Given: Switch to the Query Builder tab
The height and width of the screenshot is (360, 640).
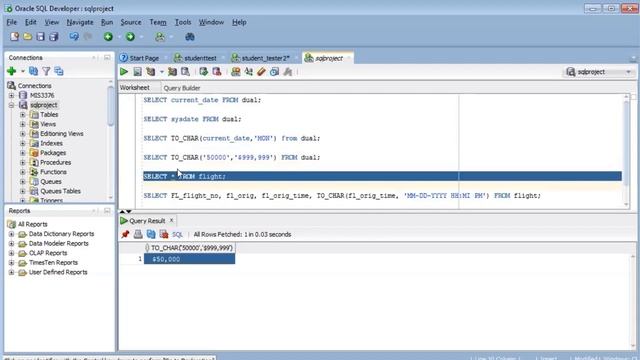Looking at the screenshot, I should click(x=182, y=88).
